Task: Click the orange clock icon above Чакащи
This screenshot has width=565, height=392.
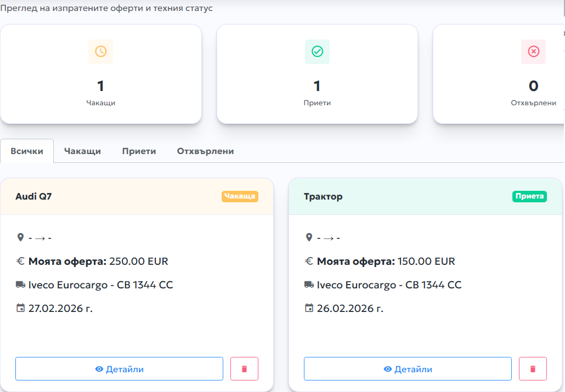Action: (100, 52)
